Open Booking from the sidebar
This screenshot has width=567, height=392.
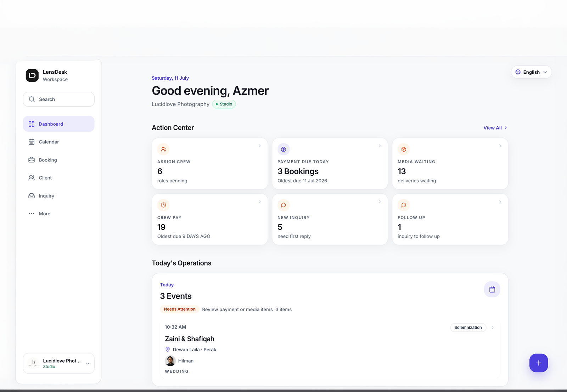click(59, 160)
